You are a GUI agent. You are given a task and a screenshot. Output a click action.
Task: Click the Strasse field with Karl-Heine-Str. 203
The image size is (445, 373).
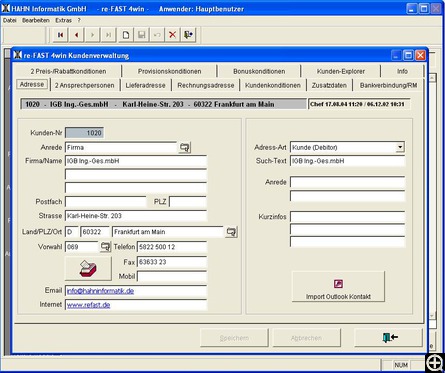(136, 216)
